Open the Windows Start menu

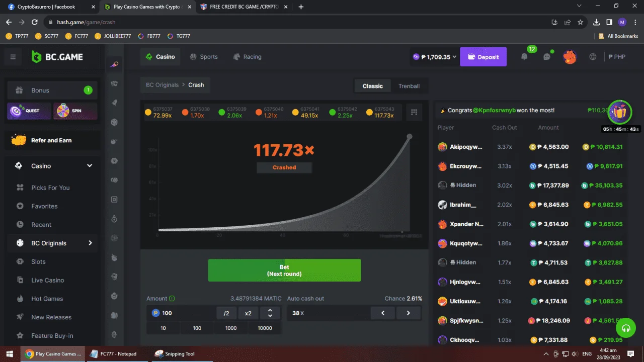(9, 354)
